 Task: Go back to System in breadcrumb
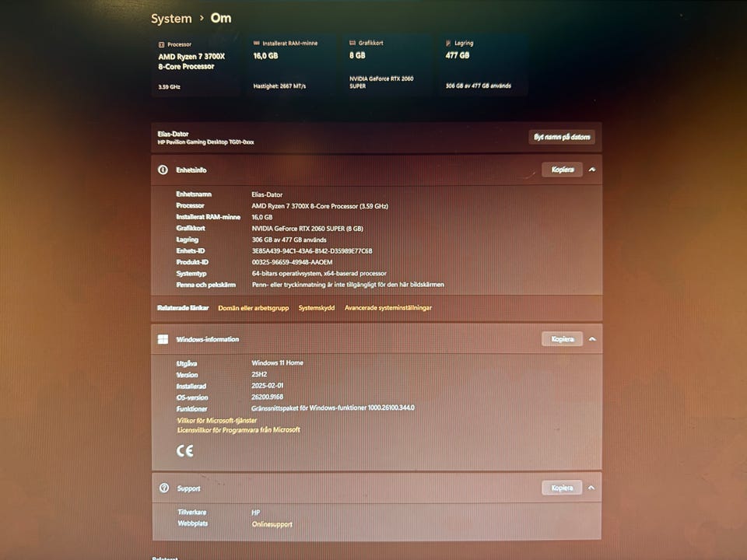[x=171, y=19]
